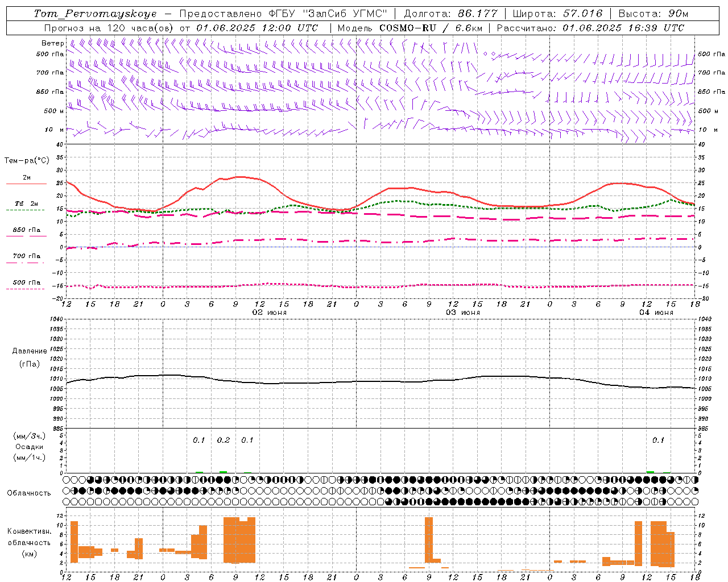
Task: Click the "Конвективн." convective cloud label
Action: pos(30,531)
